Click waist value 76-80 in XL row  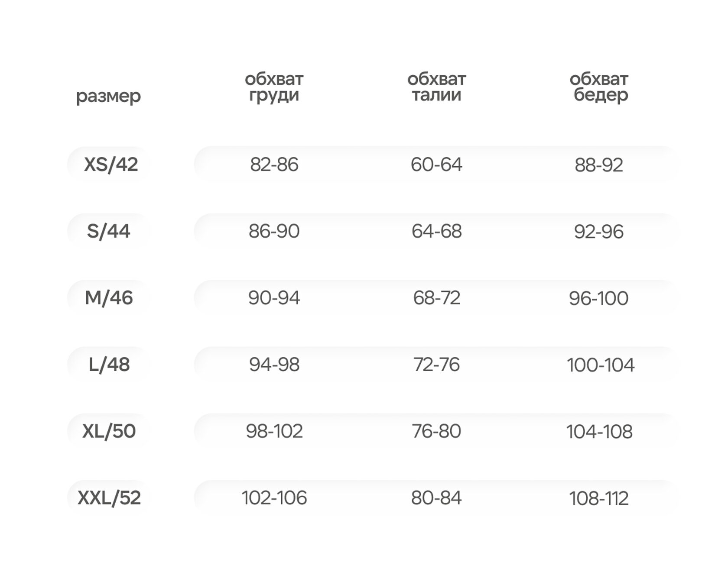coord(436,431)
